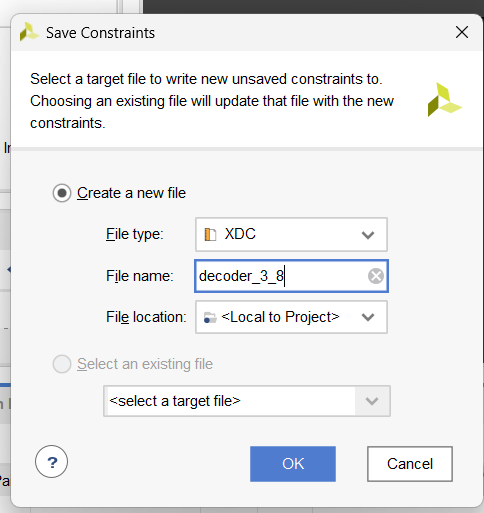Click the Create a new file label
The height and width of the screenshot is (513, 484).
[x=131, y=193]
